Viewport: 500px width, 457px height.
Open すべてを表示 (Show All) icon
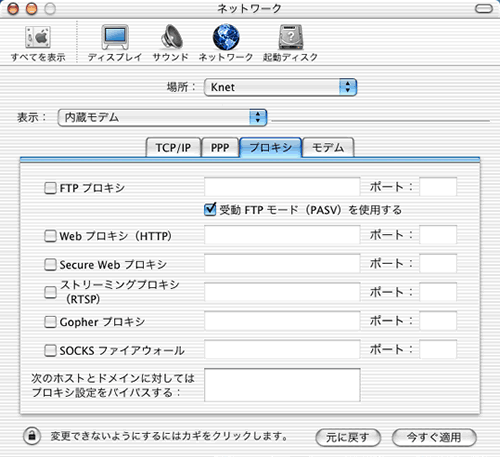[x=38, y=37]
